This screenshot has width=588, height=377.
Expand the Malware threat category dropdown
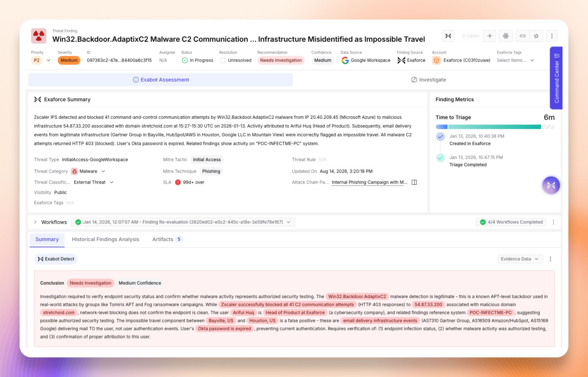coord(103,171)
